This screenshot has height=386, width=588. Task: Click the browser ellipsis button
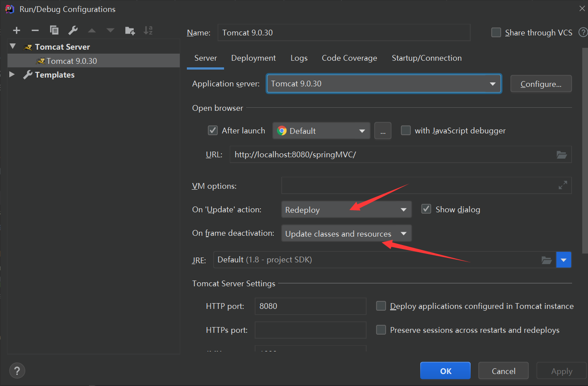coord(383,131)
